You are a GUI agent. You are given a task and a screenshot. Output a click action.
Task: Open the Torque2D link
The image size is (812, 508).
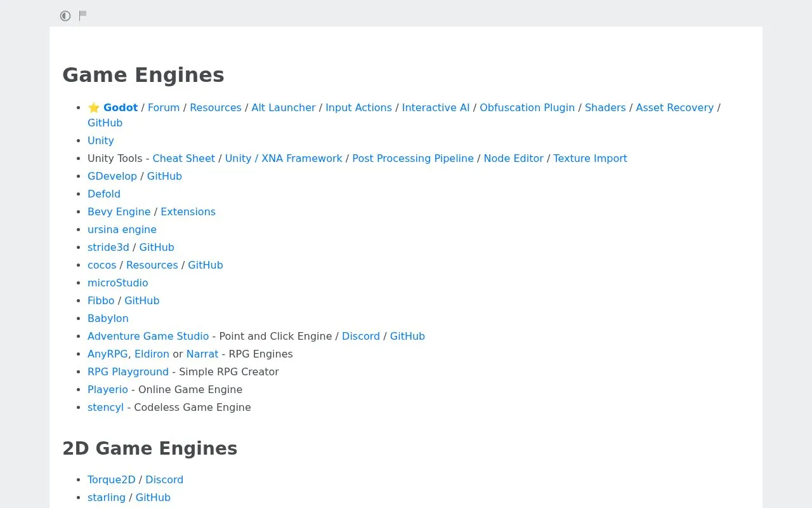[112, 479]
